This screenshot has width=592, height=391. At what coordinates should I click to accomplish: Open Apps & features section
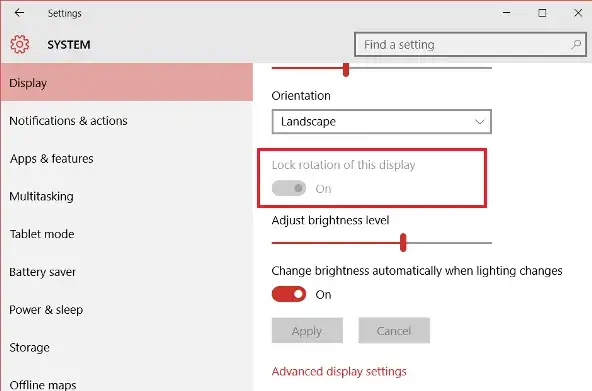pyautogui.click(x=127, y=159)
